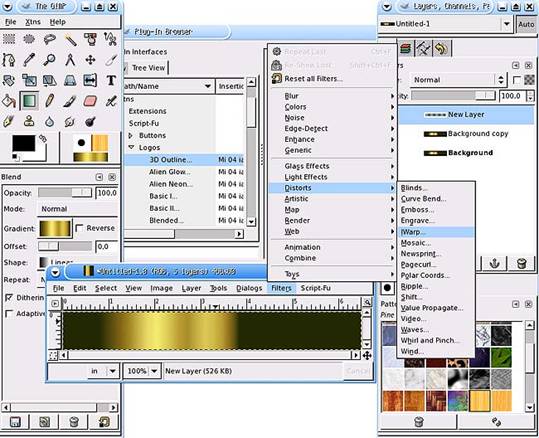Toggle the Reverse gradient checkbox

click(x=79, y=228)
